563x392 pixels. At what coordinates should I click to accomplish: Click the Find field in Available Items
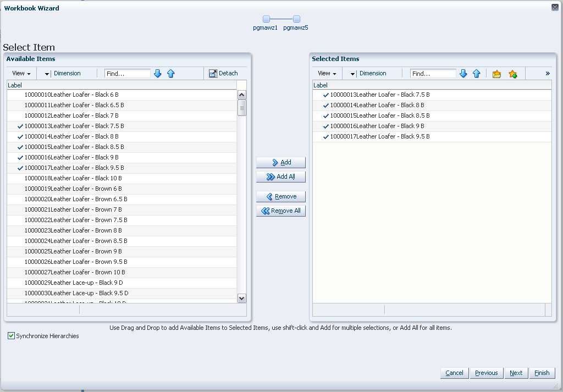(128, 74)
